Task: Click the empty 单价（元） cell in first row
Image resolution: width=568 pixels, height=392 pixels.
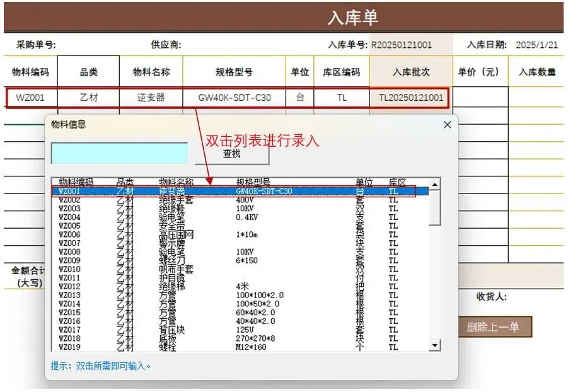Action: point(480,98)
